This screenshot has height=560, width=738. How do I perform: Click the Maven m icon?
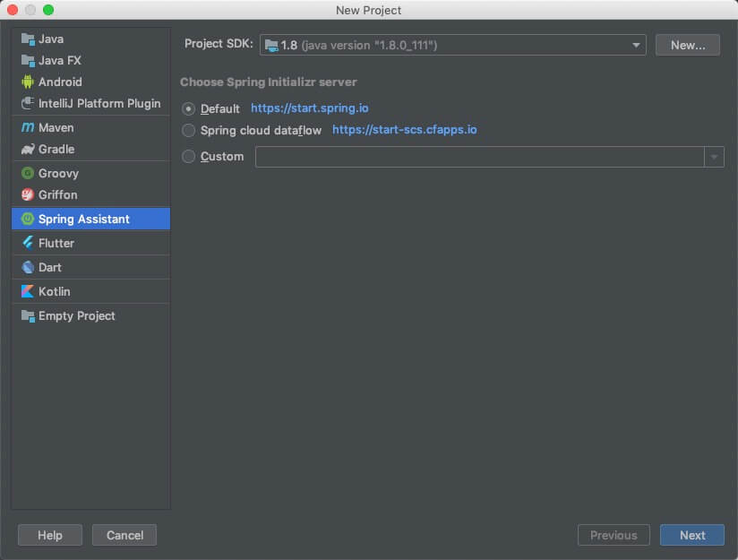point(28,127)
